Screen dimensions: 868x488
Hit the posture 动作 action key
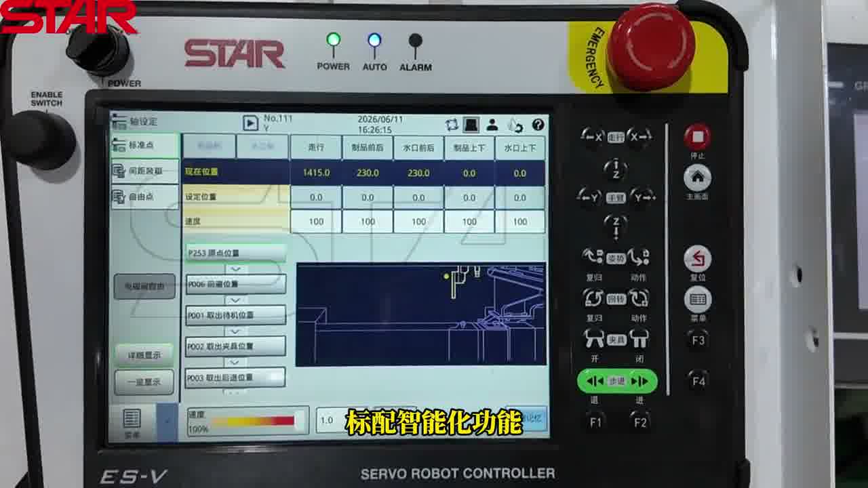(638, 258)
